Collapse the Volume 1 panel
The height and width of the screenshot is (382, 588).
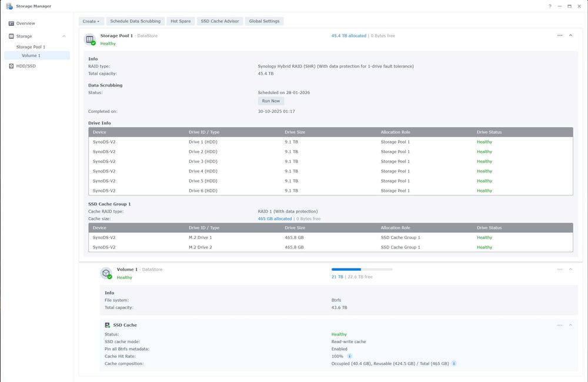pos(571,270)
